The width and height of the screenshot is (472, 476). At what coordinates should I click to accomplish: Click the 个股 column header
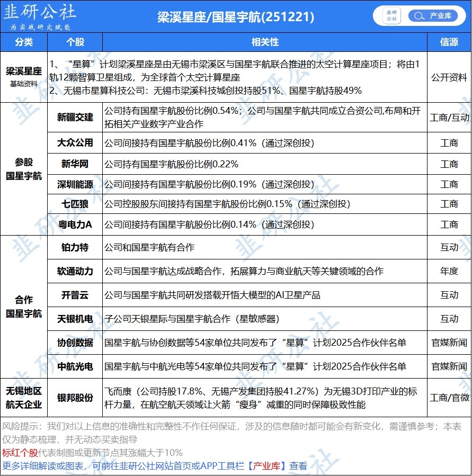75,42
